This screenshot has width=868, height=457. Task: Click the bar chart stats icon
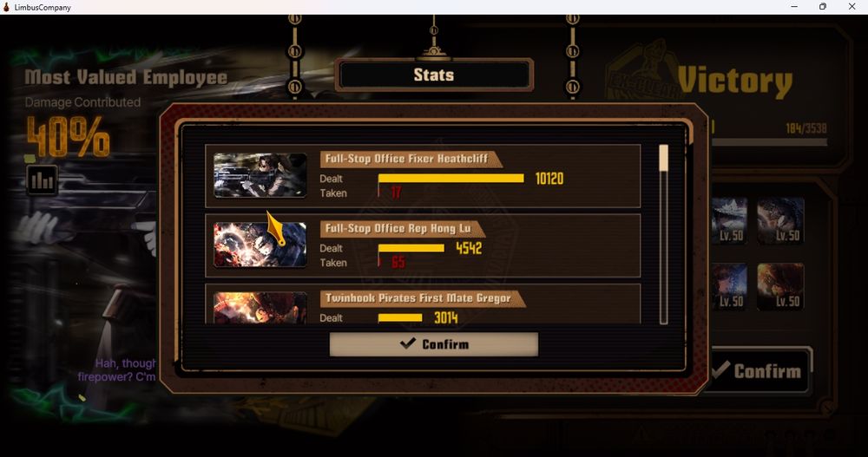42,180
